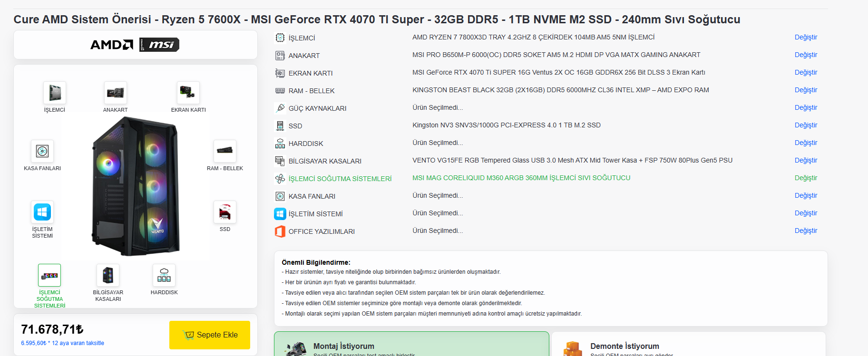This screenshot has height=356, width=868.
Task: Click the BİLGİSAYAR KASALARI tile below the case image
Action: click(x=108, y=275)
